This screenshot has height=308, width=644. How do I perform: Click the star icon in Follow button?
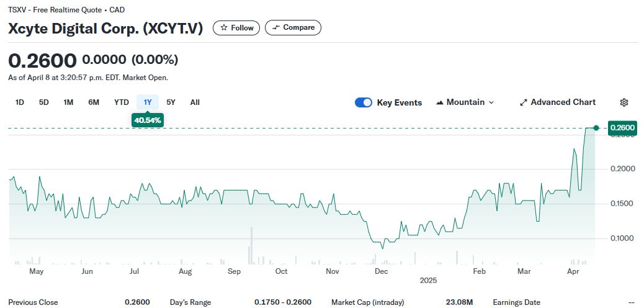click(x=224, y=27)
